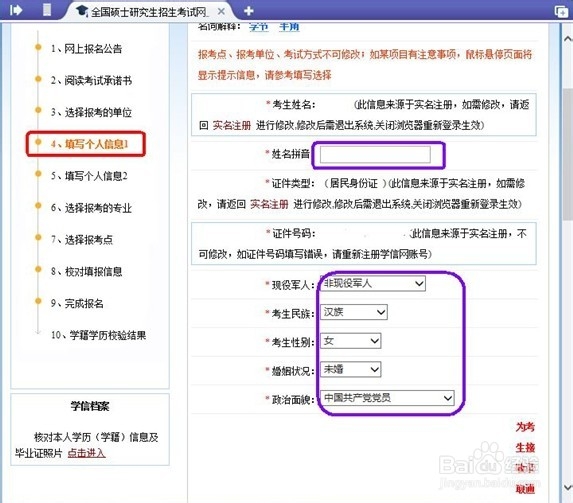Select the 全国硕士研究生招生考试网 browser tab
This screenshot has height=503, width=573.
[x=150, y=12]
